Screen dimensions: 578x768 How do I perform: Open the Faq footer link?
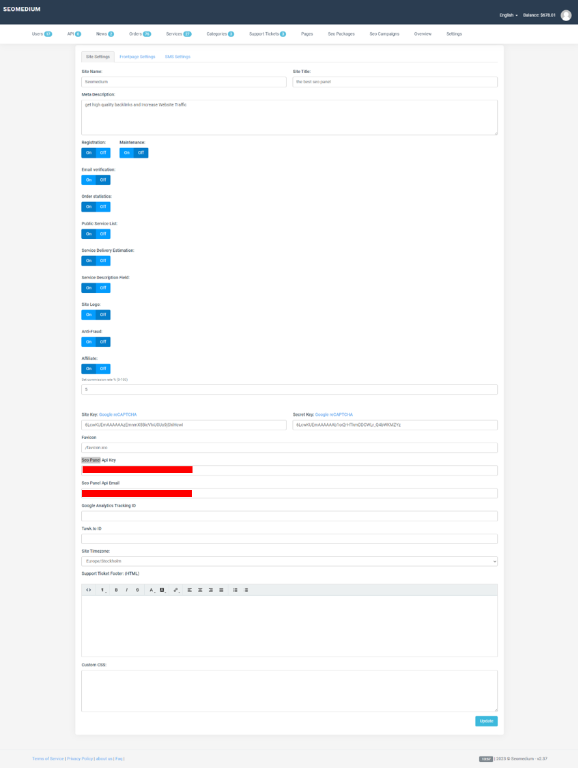click(x=119, y=759)
